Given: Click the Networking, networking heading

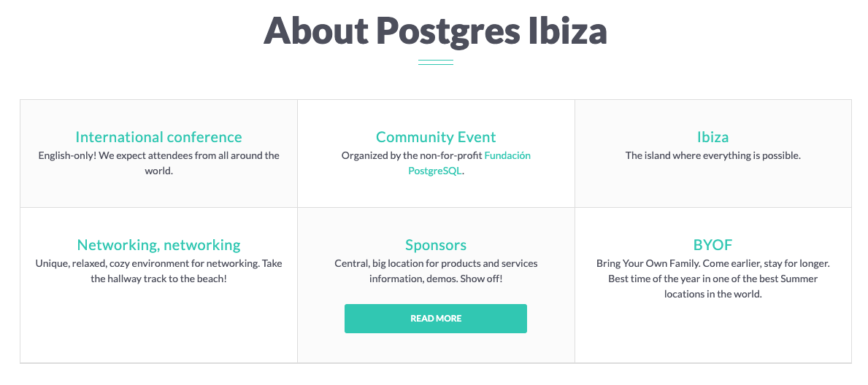Looking at the screenshot, I should pyautogui.click(x=159, y=244).
